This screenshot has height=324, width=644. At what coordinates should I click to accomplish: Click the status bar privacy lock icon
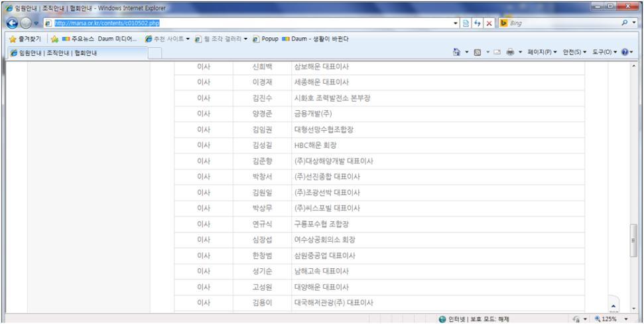tap(576, 319)
